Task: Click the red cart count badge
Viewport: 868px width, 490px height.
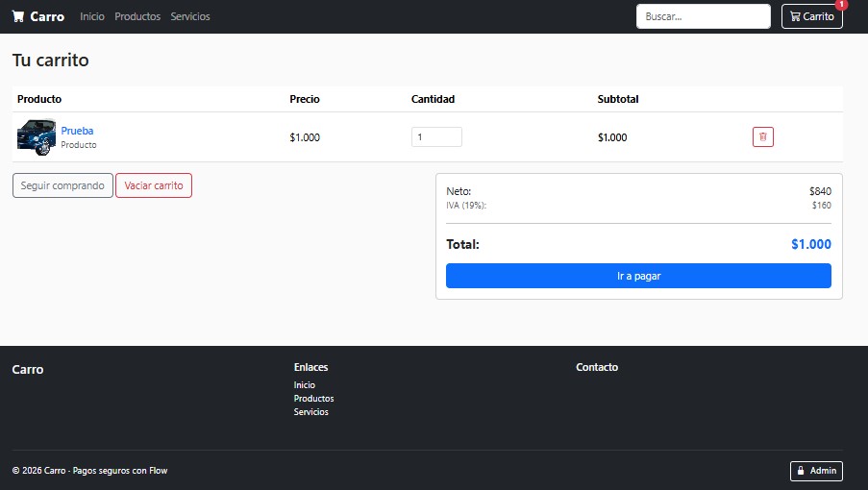Action: pos(841,5)
